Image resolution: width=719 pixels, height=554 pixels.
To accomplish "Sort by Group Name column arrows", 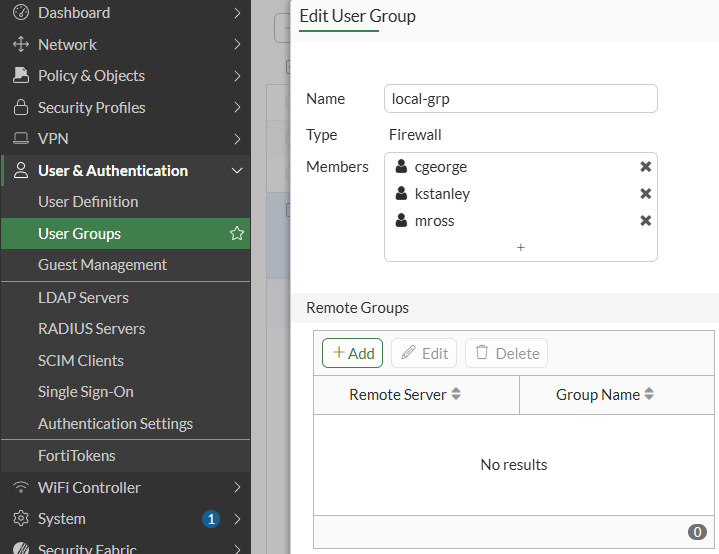I will coord(649,394).
